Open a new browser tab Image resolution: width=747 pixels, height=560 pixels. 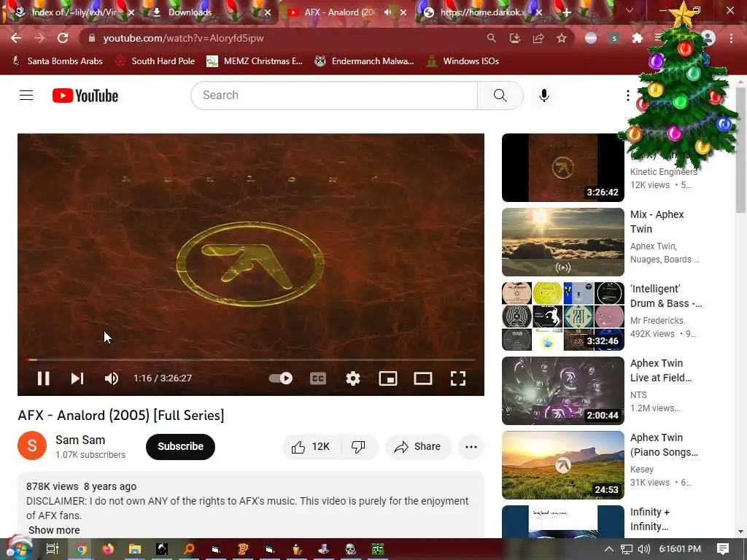click(x=566, y=12)
